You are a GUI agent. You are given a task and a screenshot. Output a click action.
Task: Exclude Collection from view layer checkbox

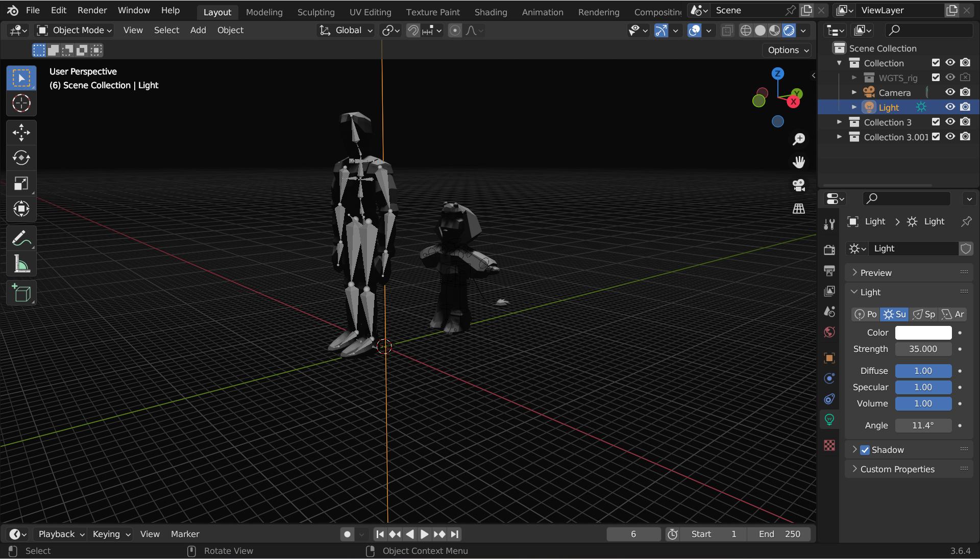coord(936,63)
